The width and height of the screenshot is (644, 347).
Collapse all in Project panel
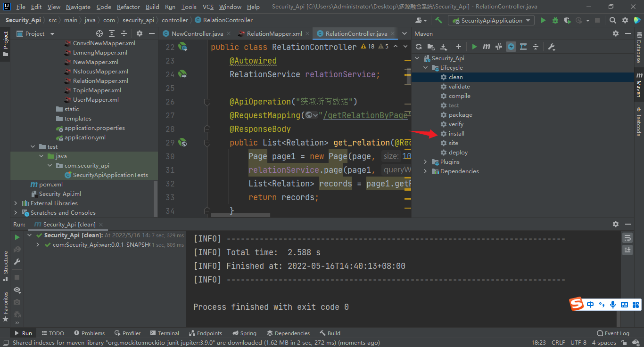(x=124, y=33)
